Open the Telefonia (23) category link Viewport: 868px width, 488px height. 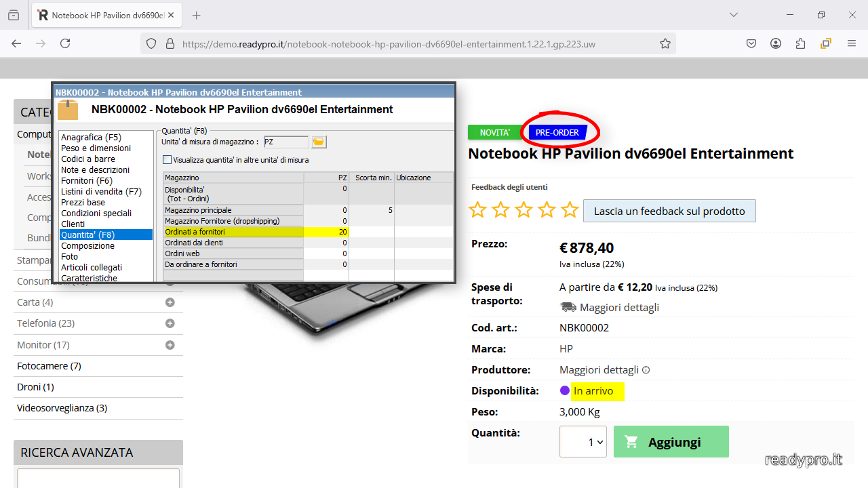tap(45, 323)
